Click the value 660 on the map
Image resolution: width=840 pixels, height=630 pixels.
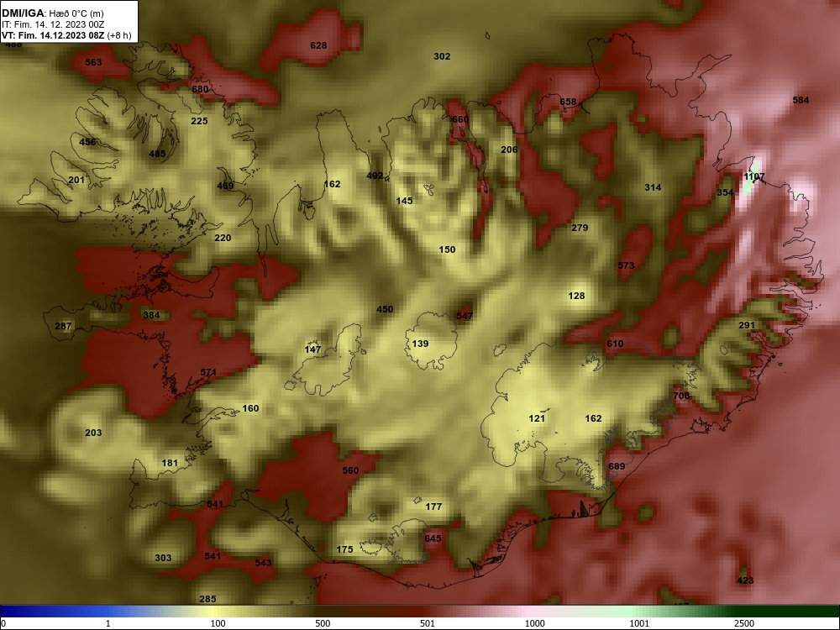pyautogui.click(x=460, y=119)
